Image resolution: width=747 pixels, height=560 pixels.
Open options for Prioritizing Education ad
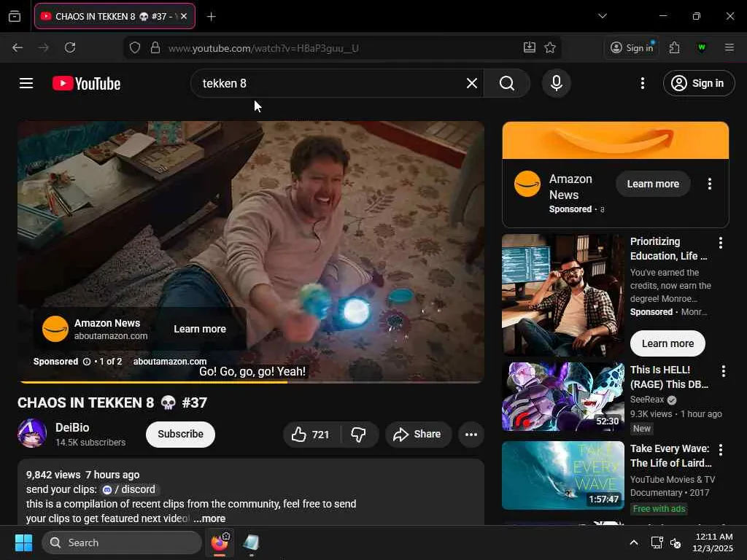tap(720, 243)
